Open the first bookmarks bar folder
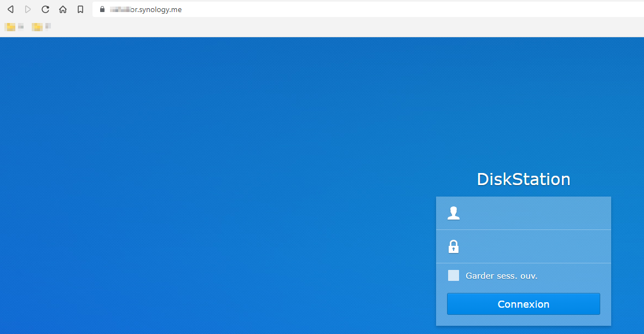Screen dimensions: 644x334 coord(14,27)
